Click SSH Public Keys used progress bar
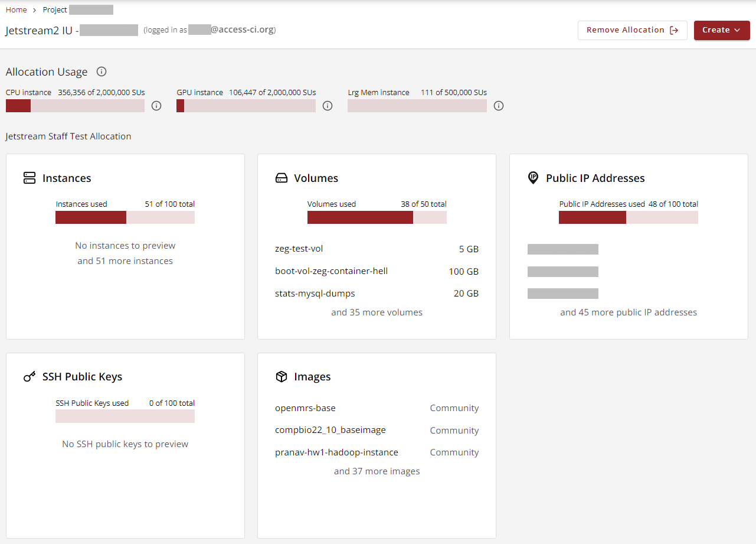 tap(125, 416)
